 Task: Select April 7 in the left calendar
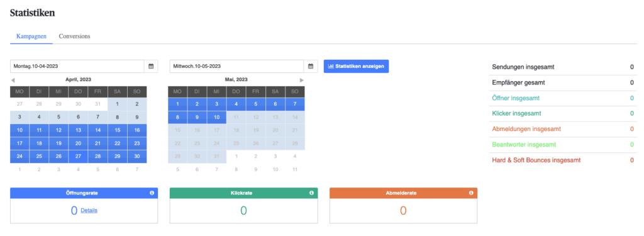click(x=97, y=117)
